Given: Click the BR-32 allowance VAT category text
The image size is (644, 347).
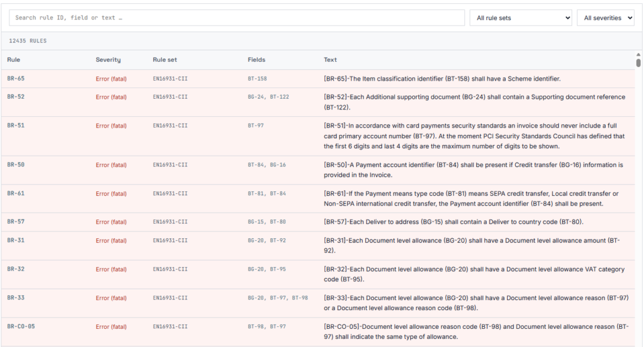Looking at the screenshot, I should pyautogui.click(x=474, y=274).
